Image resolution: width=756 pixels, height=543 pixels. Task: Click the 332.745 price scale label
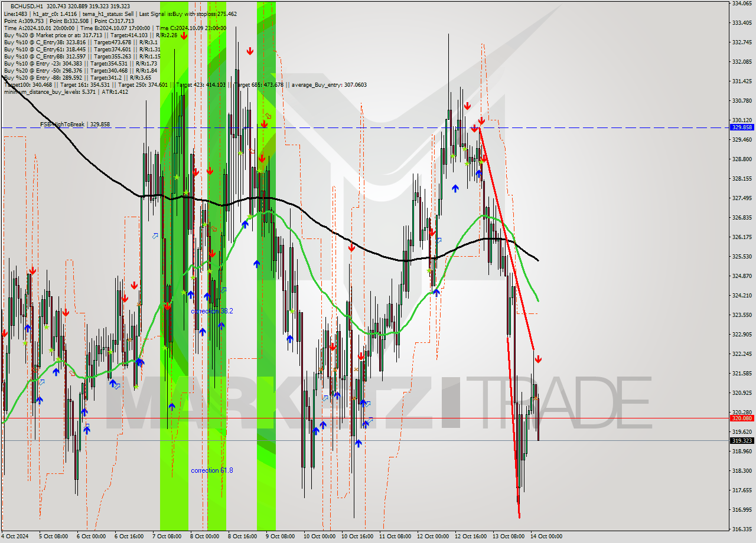click(x=742, y=42)
